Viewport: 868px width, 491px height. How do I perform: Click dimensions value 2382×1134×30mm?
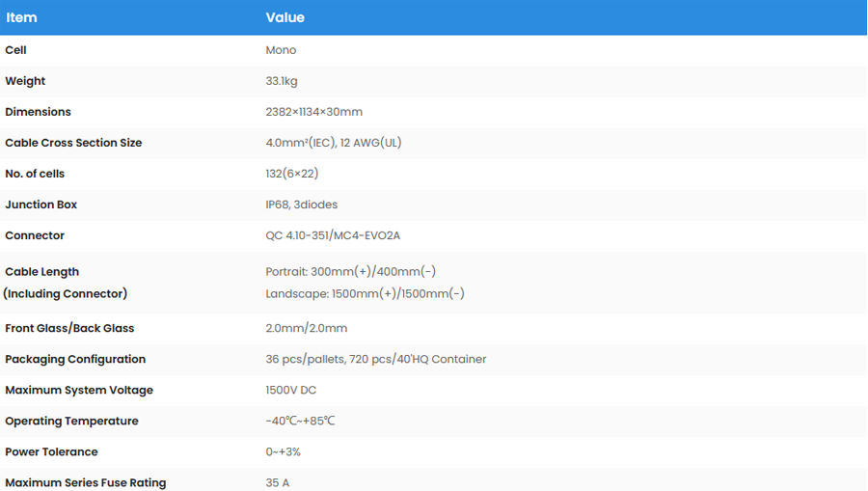tap(313, 112)
